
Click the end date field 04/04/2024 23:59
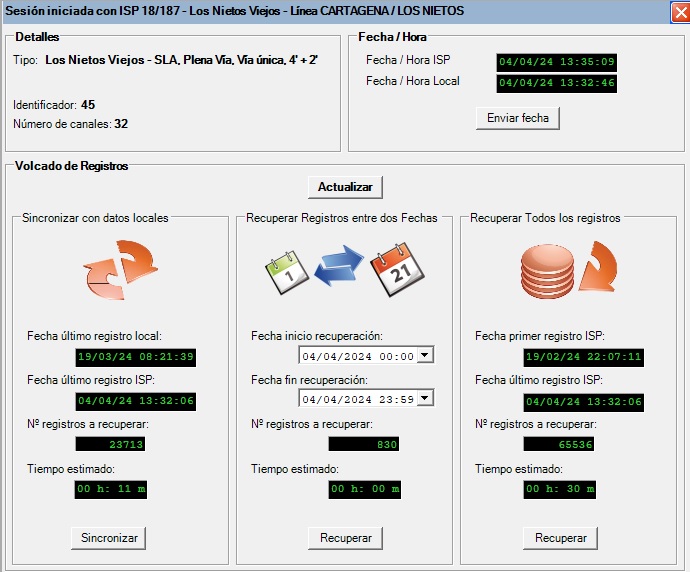[357, 398]
